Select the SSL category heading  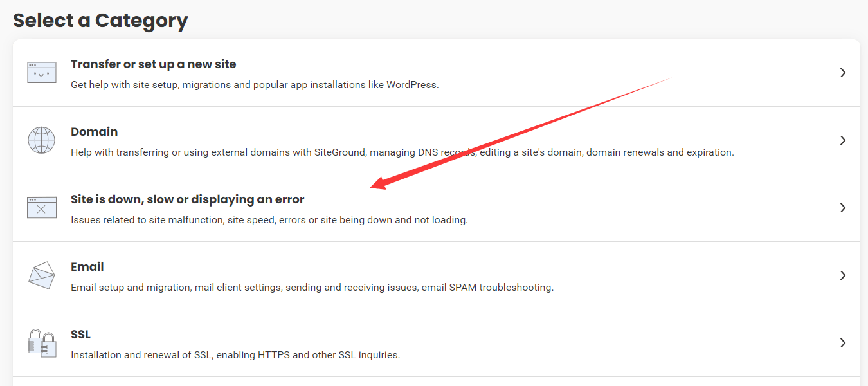80,335
